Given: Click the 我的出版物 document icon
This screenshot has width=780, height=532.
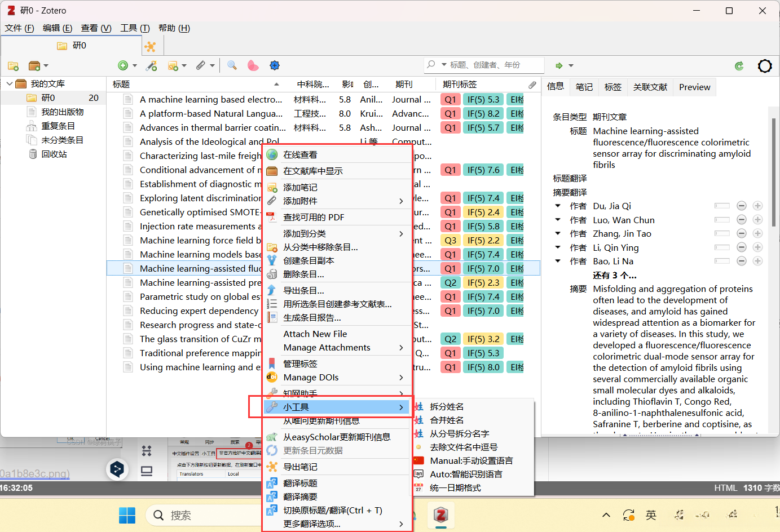Looking at the screenshot, I should point(32,112).
